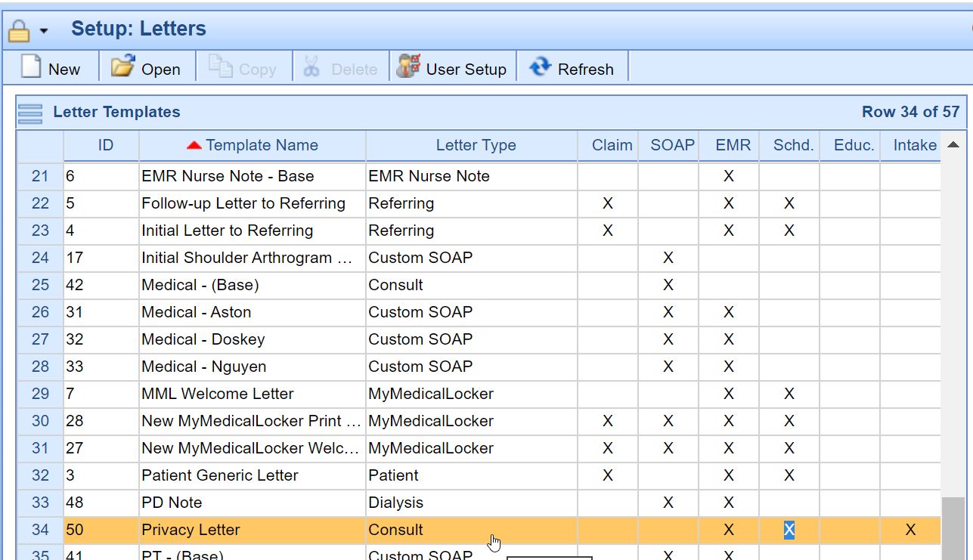This screenshot has width=973, height=560.
Task: Select the MML Welcome Letter template
Action: click(217, 394)
